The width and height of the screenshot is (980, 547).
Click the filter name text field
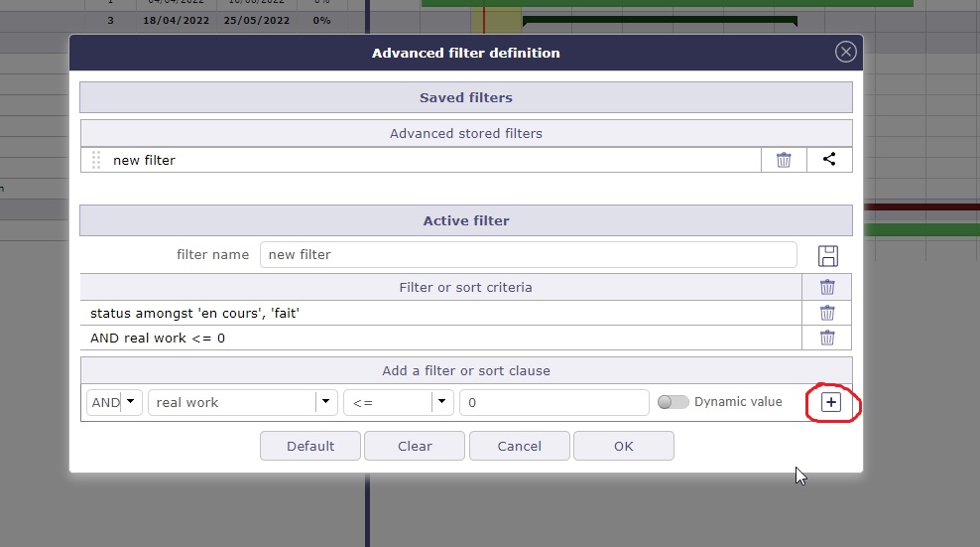coord(528,255)
